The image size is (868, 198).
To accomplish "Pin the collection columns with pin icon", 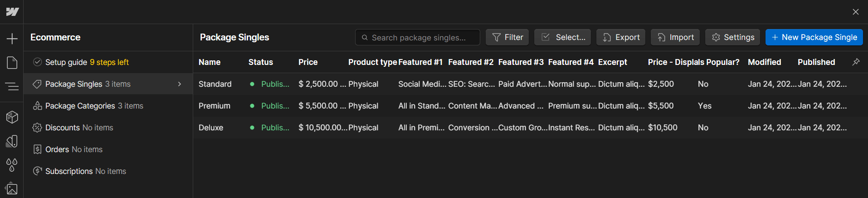I will coord(856,62).
